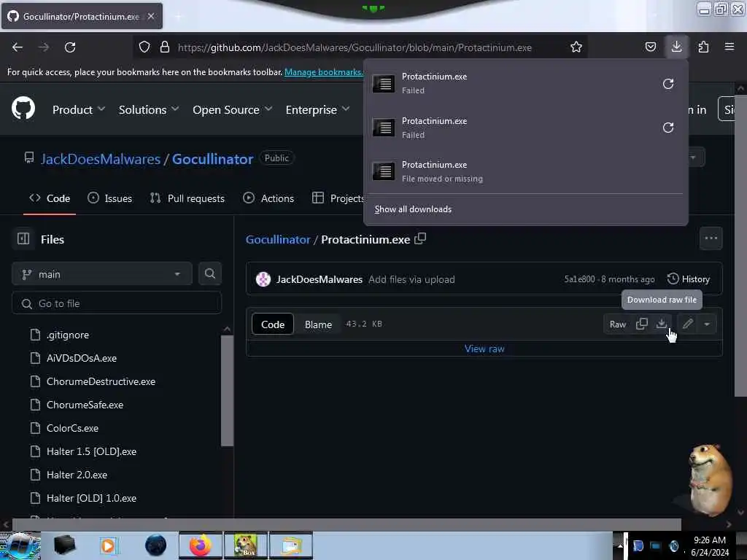Open ChorumeDestructive.exe in the file tree
The width and height of the screenshot is (747, 560).
101,381
